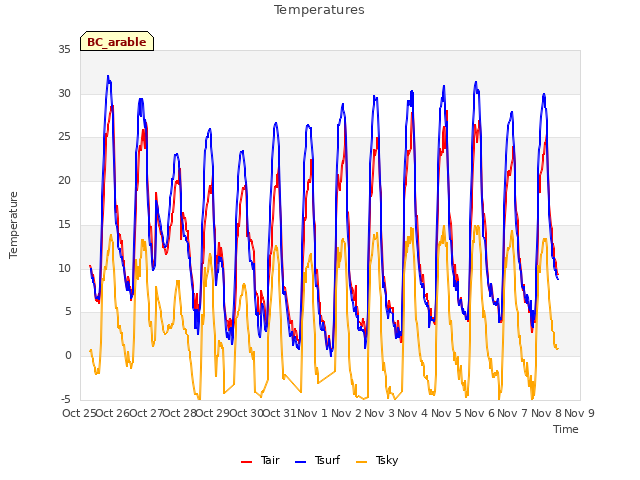
Task: Click the Nov 3 x-axis tick label
Action: coord(379,413)
